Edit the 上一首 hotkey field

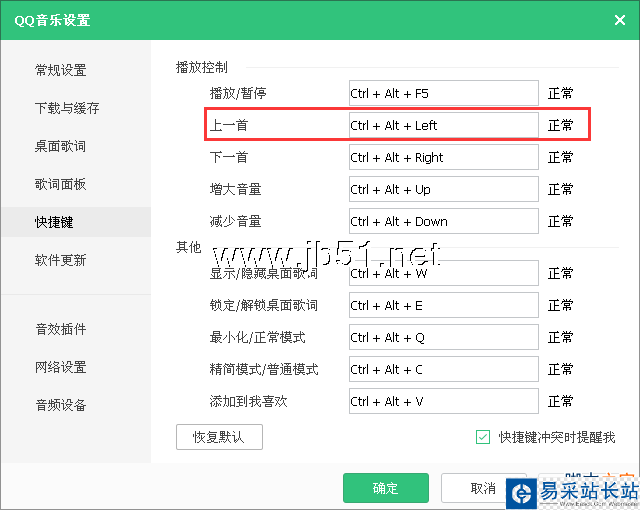(444, 125)
